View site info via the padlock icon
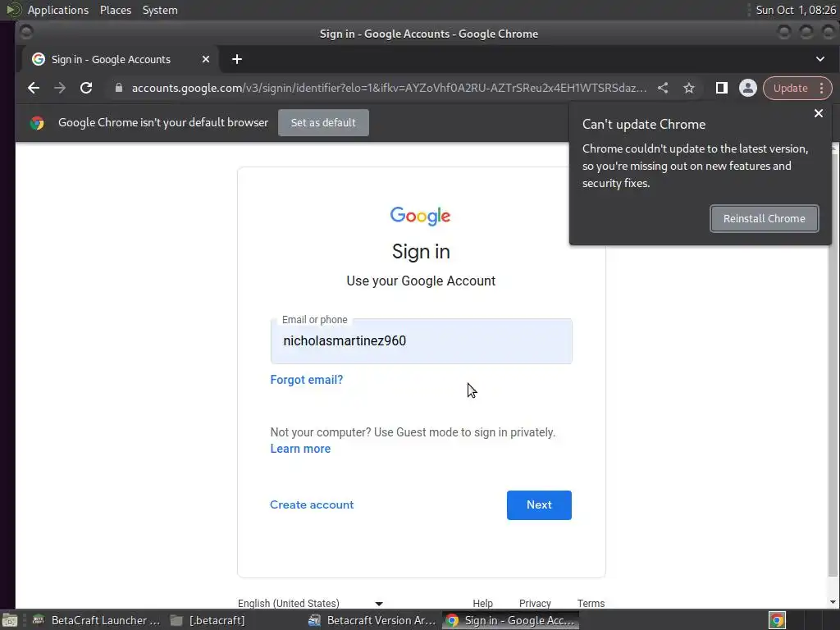The height and width of the screenshot is (630, 840). (x=119, y=88)
